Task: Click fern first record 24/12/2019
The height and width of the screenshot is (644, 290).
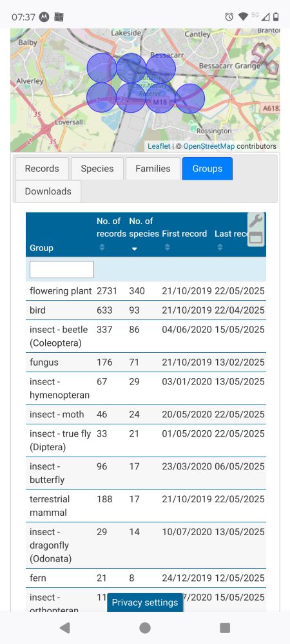Action: pyautogui.click(x=187, y=578)
